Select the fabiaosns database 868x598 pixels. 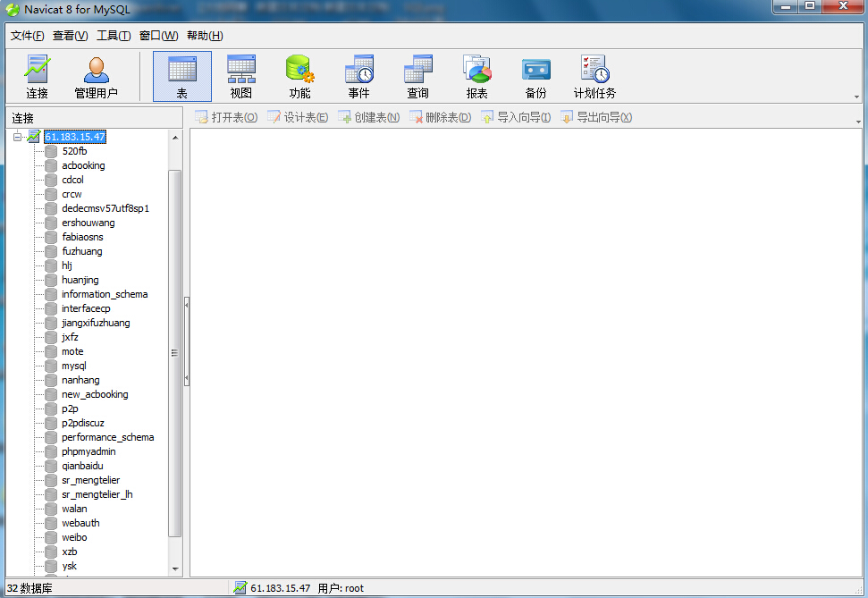pos(82,237)
